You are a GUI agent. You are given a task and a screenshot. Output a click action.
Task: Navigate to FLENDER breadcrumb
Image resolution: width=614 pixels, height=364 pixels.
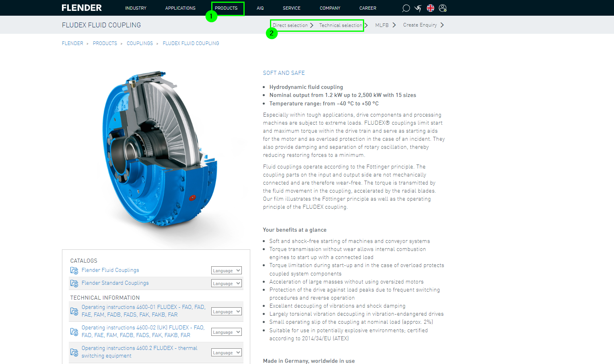point(72,43)
